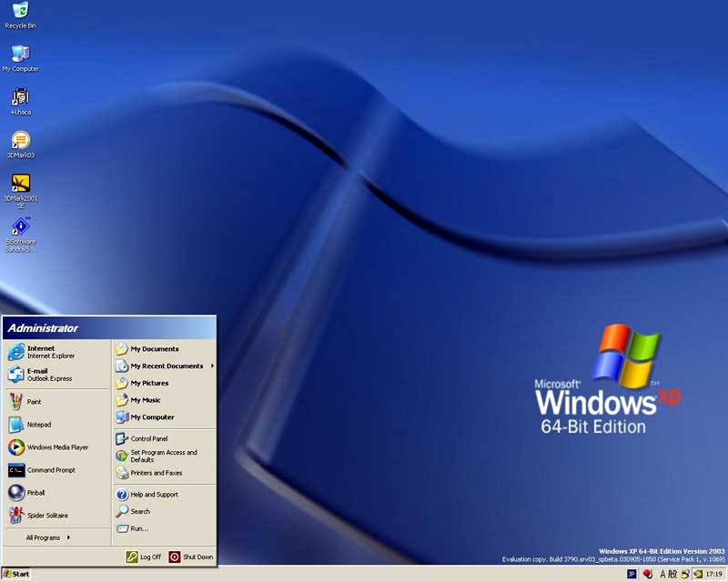The image size is (728, 582).
Task: Click the 17:19 clock in the tray
Action: (x=714, y=574)
